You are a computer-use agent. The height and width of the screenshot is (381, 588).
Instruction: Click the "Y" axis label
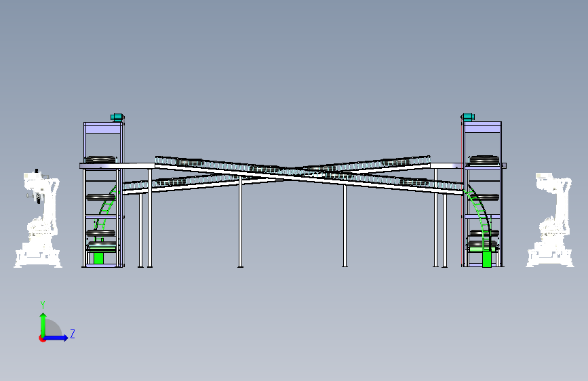[43, 305]
